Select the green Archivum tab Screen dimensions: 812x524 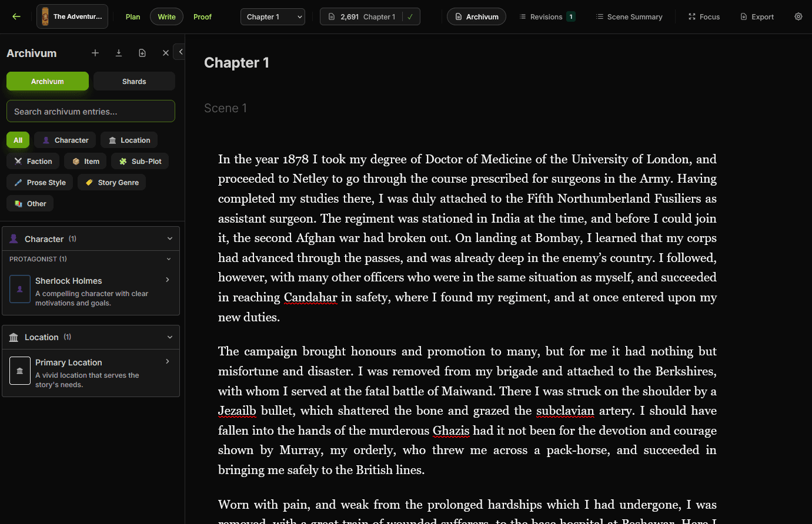[x=48, y=81]
